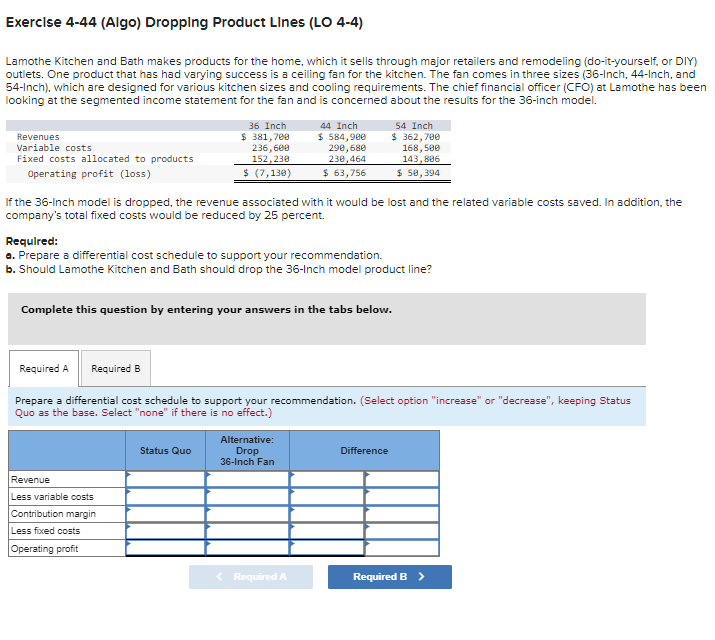Click the Fixed costs allocated to products label

point(105,159)
